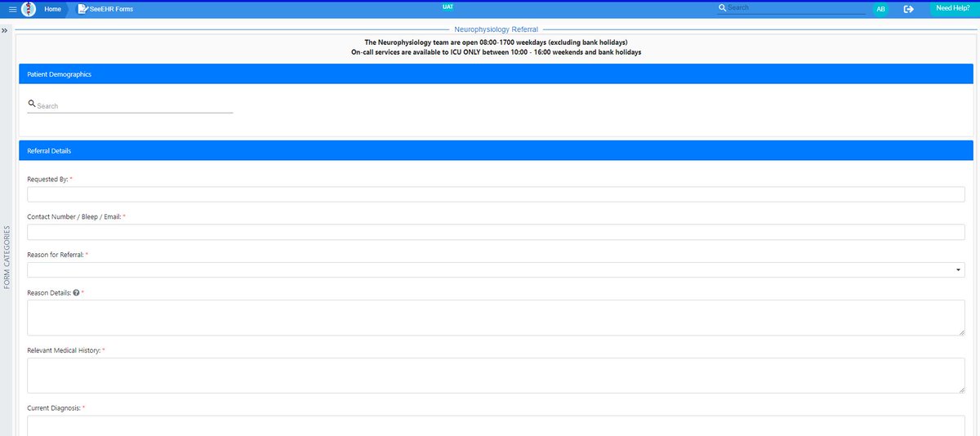This screenshot has width=980, height=436.
Task: Expand the Form Categories sidebar chevrons
Action: (x=4, y=30)
